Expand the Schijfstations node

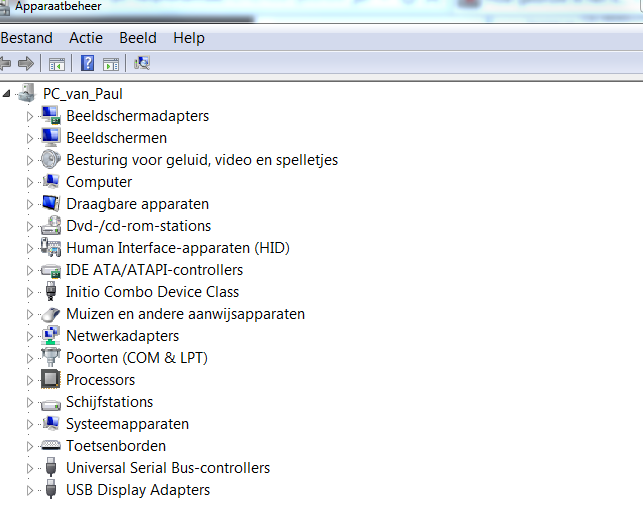pyautogui.click(x=30, y=402)
